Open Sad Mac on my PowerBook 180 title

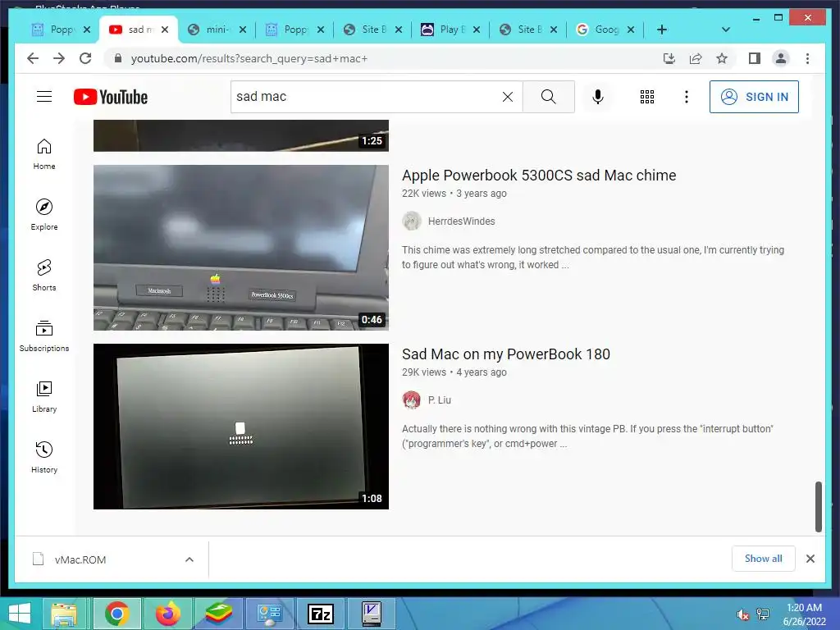point(505,354)
